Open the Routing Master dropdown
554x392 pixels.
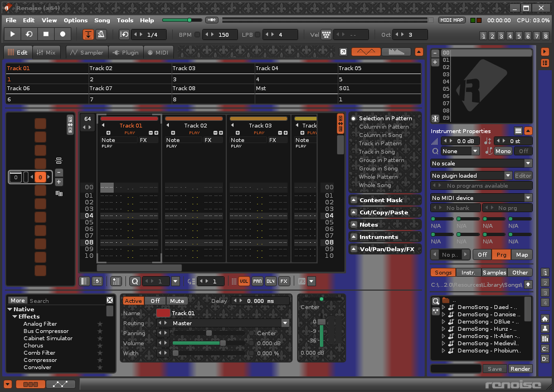pos(285,323)
